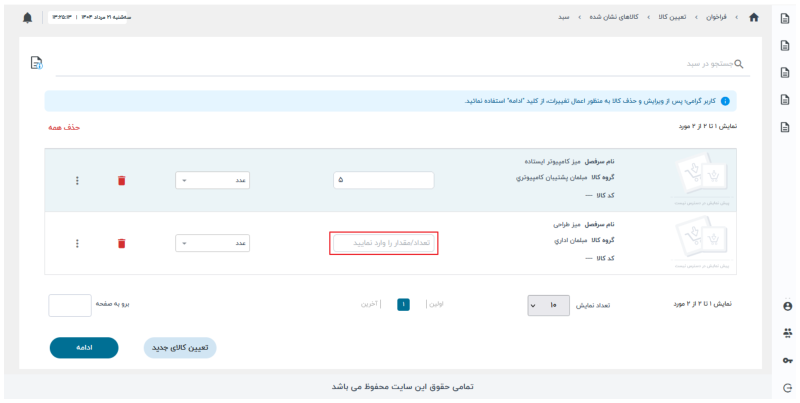Image resolution: width=800 pixels, height=403 pixels.
Task: Go to آخرین pagination link
Action: pos(369,304)
